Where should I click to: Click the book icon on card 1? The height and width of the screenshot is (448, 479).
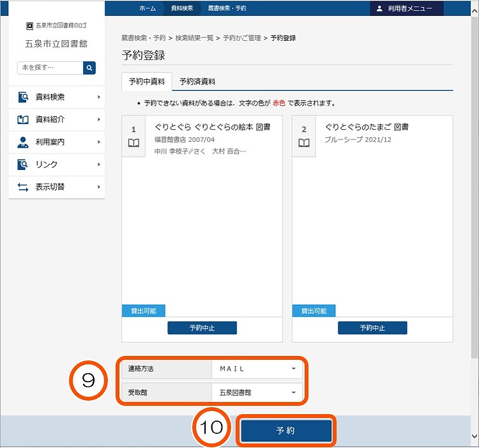coord(133,143)
